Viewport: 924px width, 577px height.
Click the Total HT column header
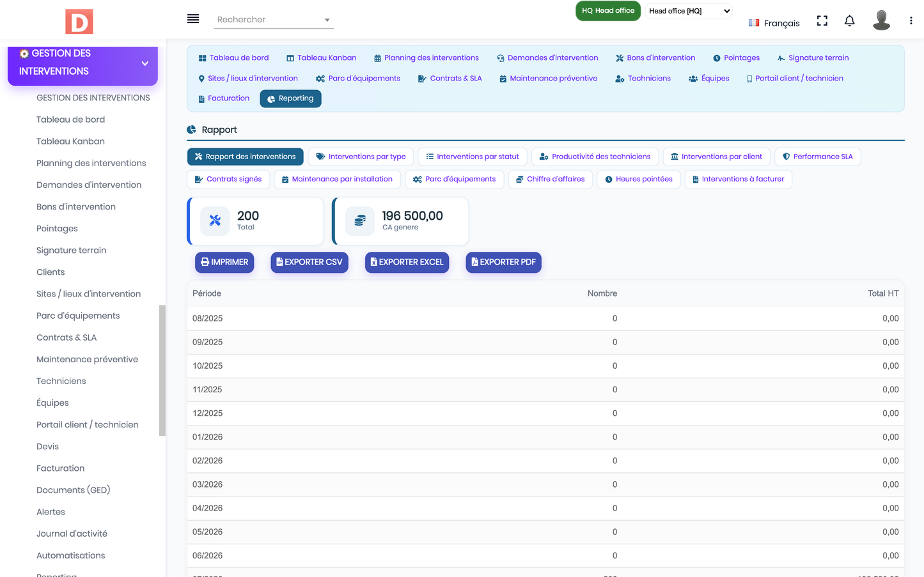pos(883,294)
